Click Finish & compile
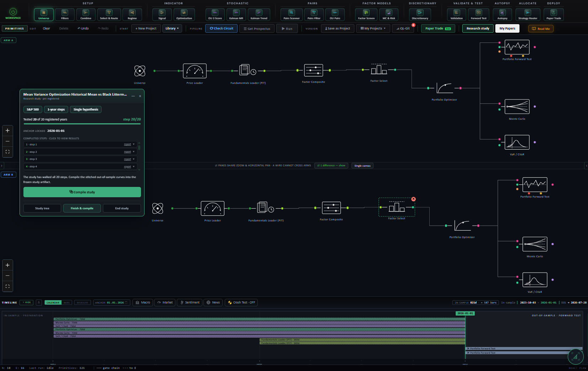This screenshot has width=588, height=371. (x=82, y=208)
